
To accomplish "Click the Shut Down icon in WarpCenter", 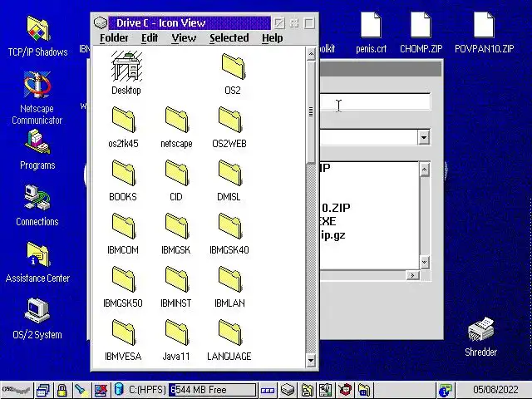I will pyautogui.click(x=101, y=390).
